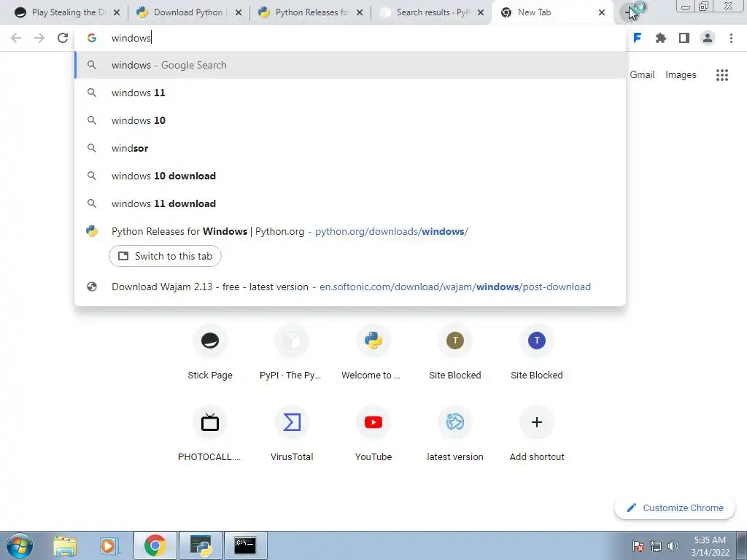Open the Download Wajam 2.13 suggestion
Screen dimensions: 747x560
350,287
